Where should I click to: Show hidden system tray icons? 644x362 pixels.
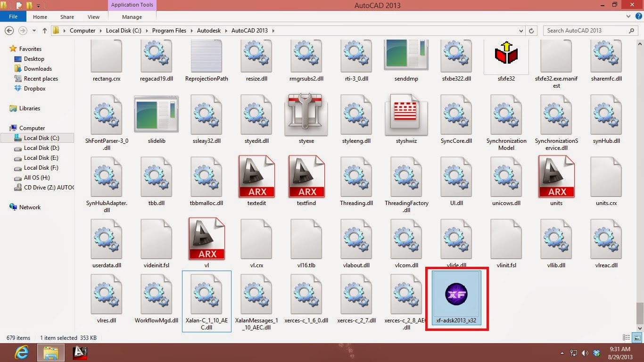[562, 353]
